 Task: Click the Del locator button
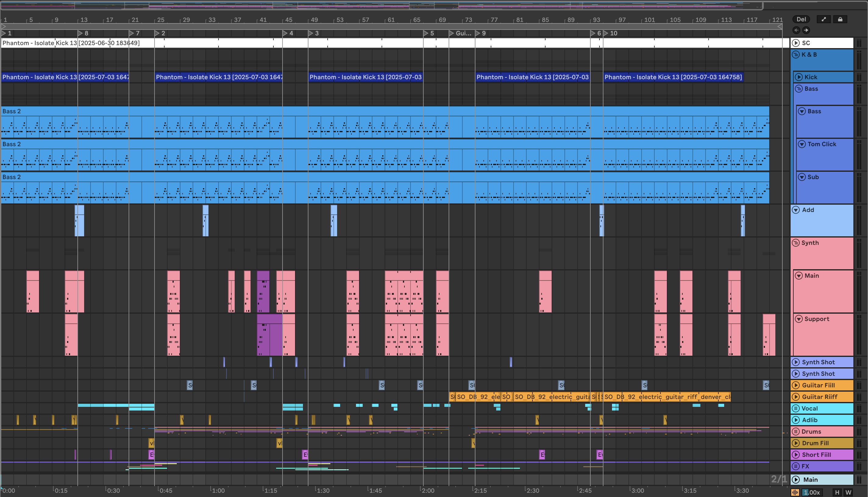(801, 19)
